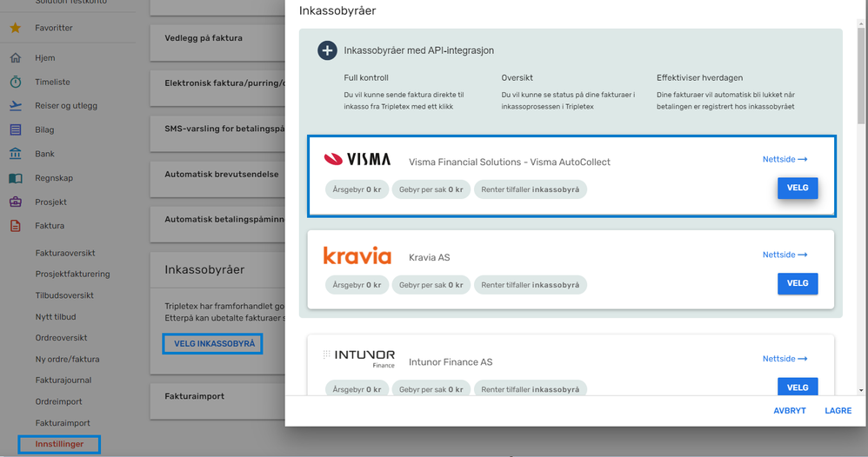868x457 pixels.
Task: Select Ny ordre/faktura in sidebar
Action: [68, 359]
